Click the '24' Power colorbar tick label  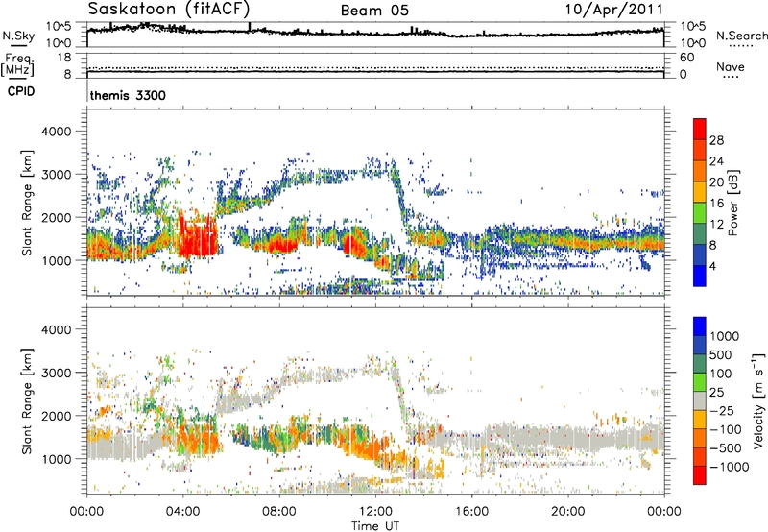point(716,161)
